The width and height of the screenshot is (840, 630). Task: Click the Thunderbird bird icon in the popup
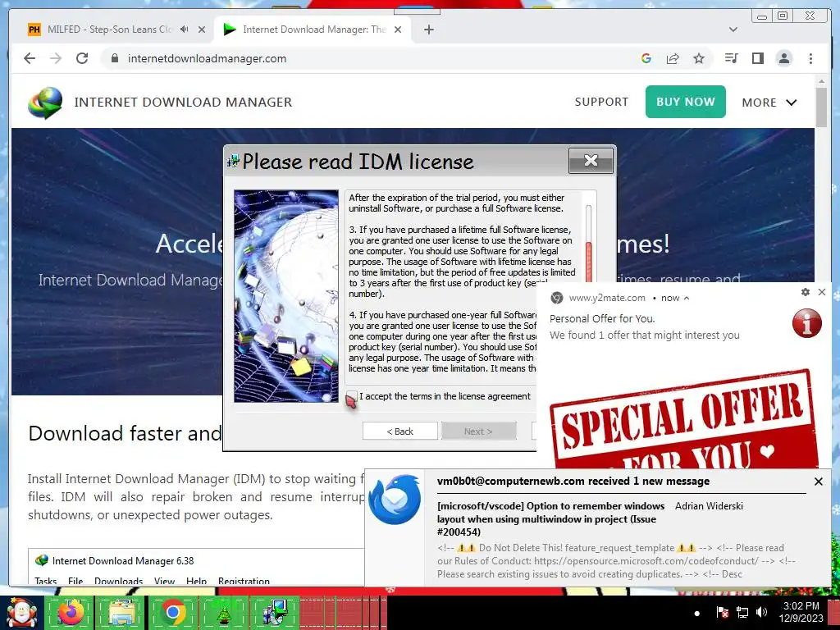(x=395, y=500)
